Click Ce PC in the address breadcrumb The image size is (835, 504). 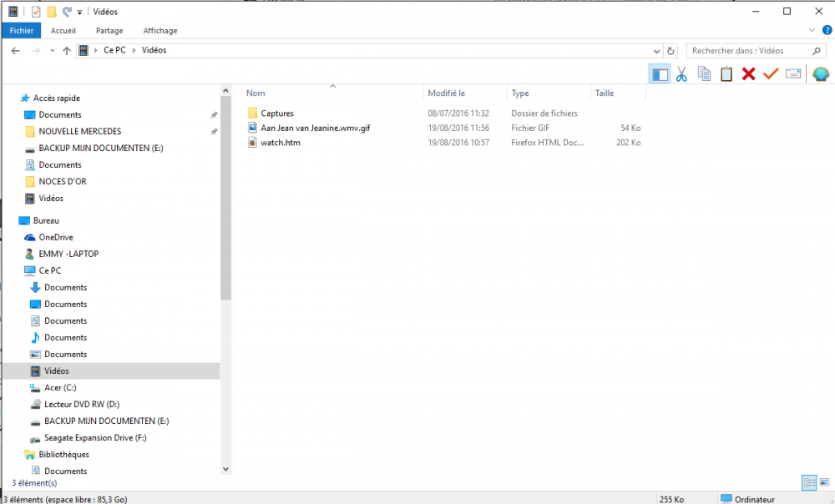[x=114, y=50]
